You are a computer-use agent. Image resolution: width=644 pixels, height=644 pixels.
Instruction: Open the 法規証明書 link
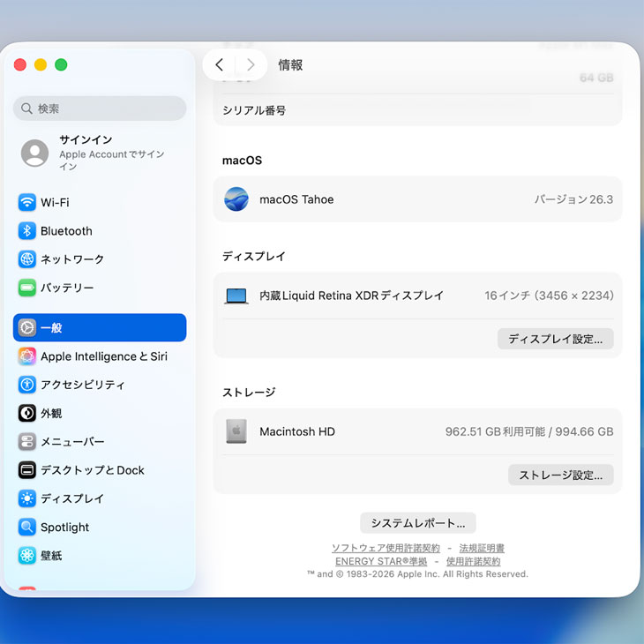(x=482, y=548)
